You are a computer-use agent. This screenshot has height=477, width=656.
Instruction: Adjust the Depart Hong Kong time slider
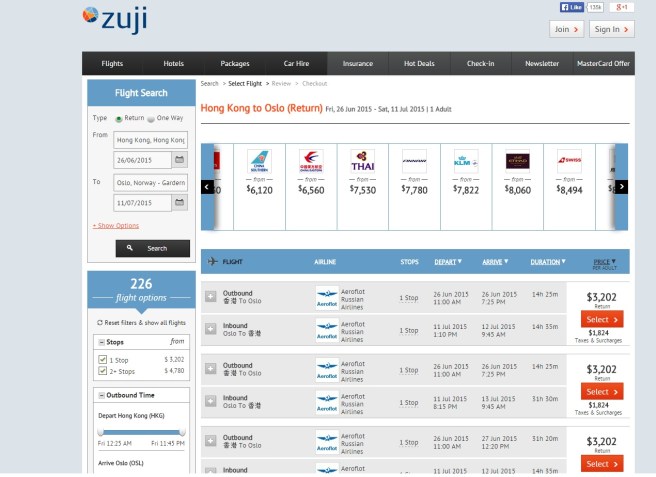pyautogui.click(x=99, y=431)
